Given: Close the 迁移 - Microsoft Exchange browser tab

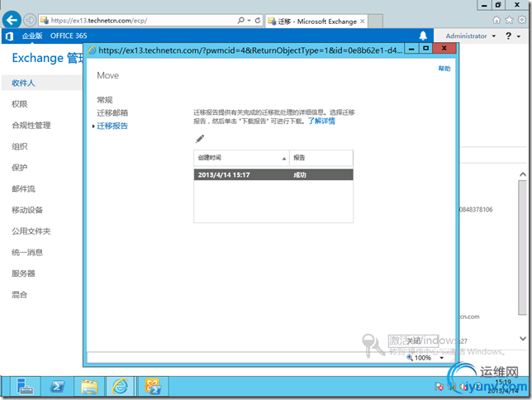Looking at the screenshot, I should 363,21.
